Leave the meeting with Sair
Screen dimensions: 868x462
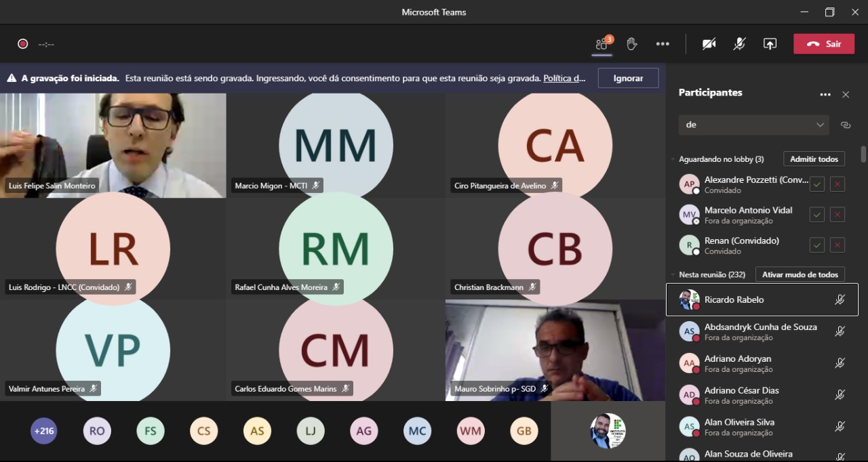[824, 44]
